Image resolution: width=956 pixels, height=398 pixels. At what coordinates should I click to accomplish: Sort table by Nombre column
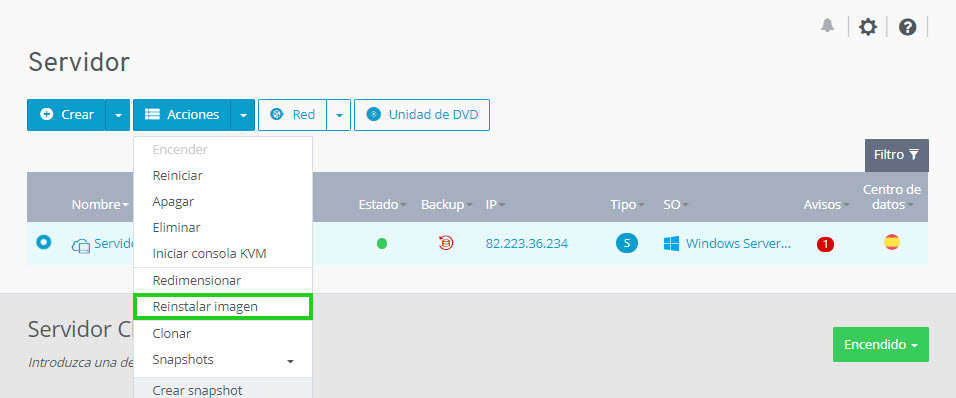click(100, 205)
